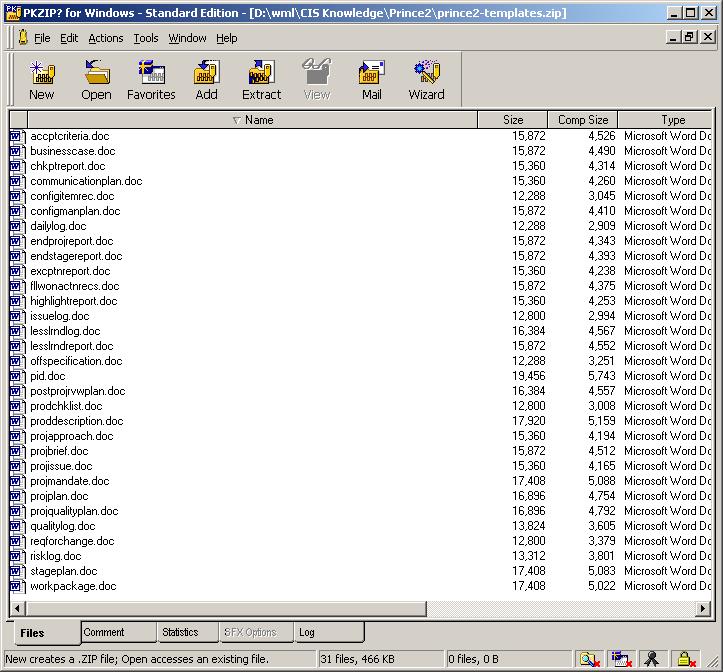Open the Tools menu

(x=146, y=38)
